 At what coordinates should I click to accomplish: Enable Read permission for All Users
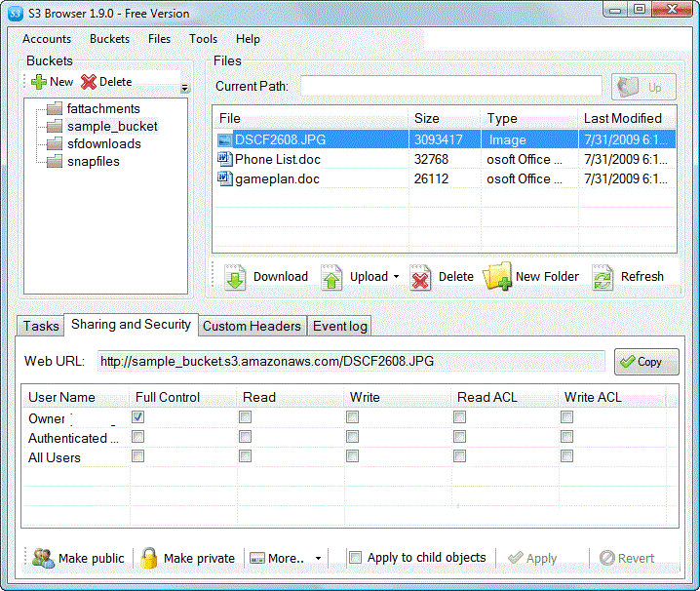[x=246, y=456]
